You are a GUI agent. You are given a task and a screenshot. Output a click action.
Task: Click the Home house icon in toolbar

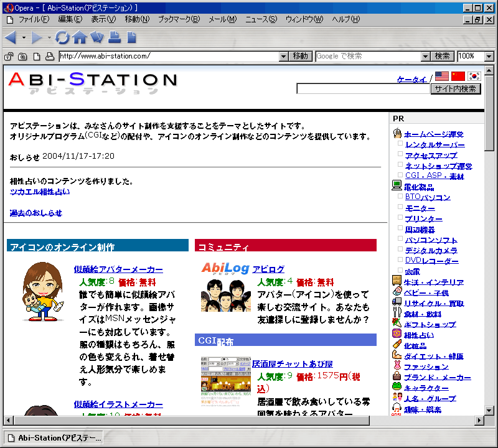tap(80, 37)
